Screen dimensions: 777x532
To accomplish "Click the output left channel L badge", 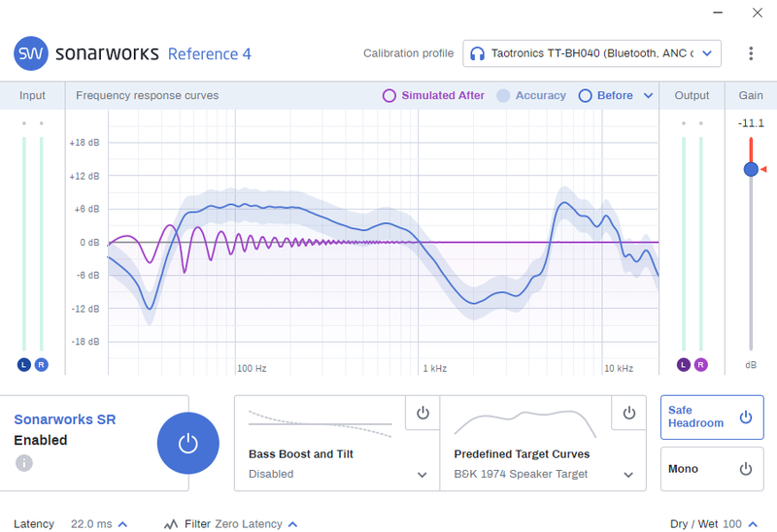I will pyautogui.click(x=684, y=365).
